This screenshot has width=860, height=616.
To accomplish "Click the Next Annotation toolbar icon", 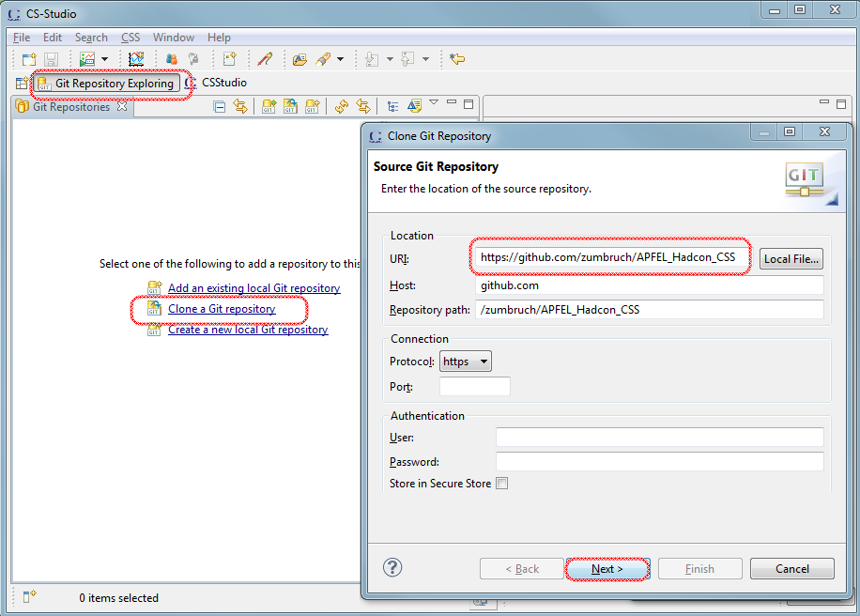I will tap(372, 59).
